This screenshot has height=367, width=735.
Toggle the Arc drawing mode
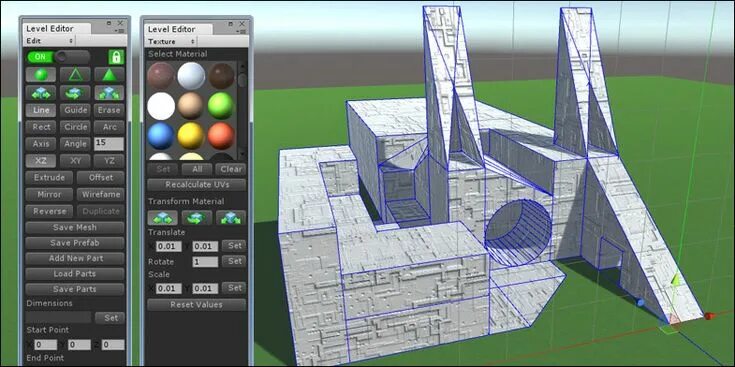pos(109,127)
